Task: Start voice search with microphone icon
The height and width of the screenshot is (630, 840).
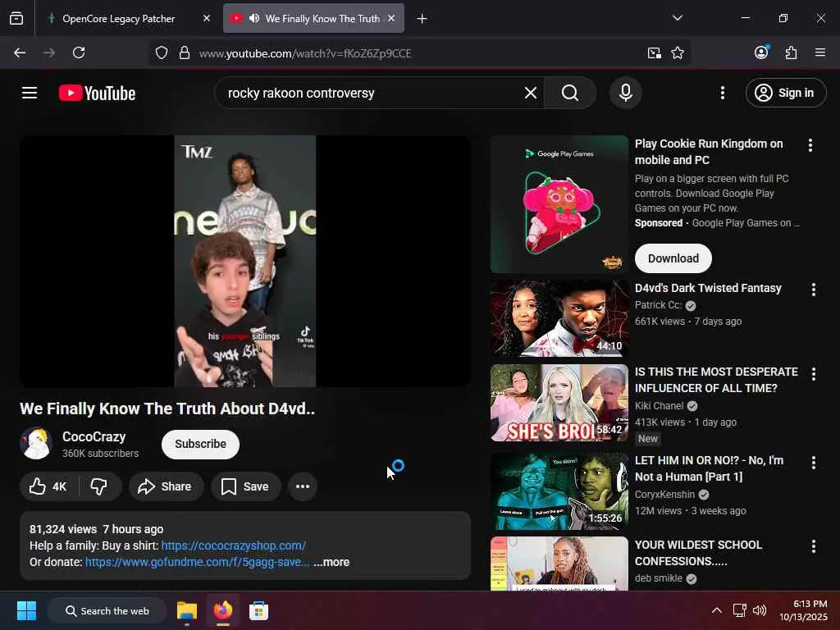Action: coord(625,94)
